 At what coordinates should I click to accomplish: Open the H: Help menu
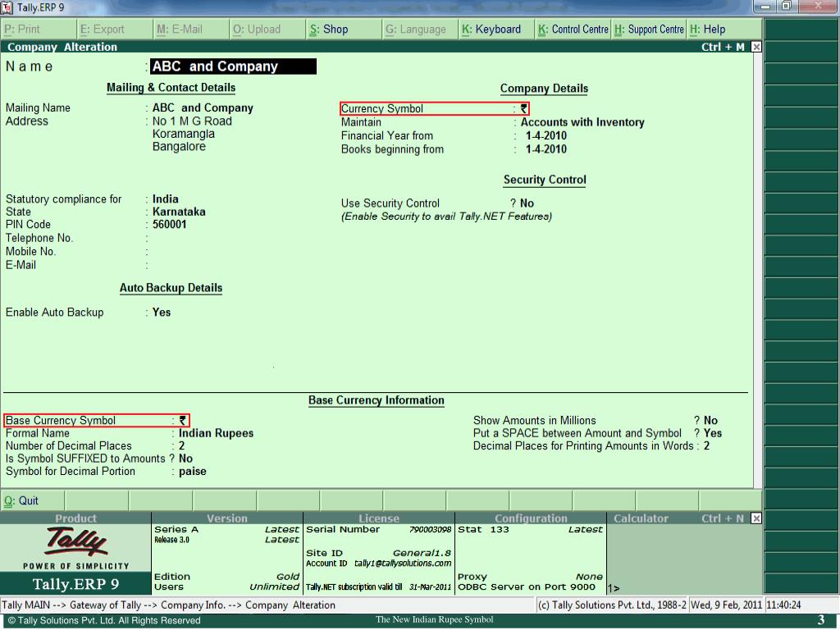724,30
